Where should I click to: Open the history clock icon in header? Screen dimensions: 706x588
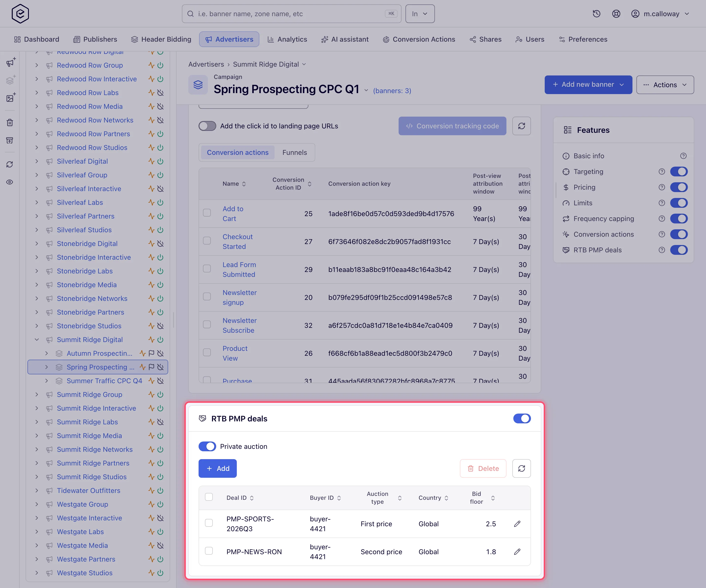coord(596,14)
